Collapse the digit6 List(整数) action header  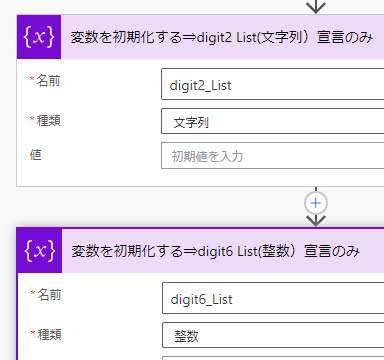point(223,251)
